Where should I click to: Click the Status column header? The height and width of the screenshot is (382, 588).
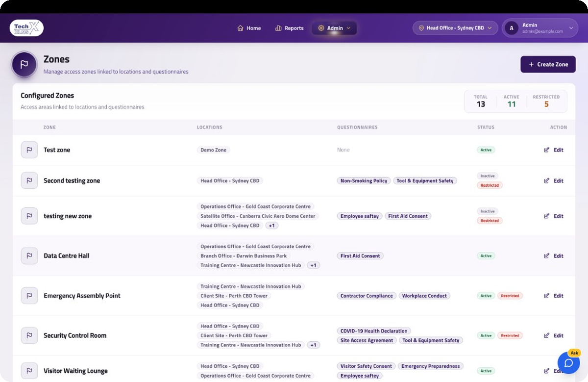486,127
